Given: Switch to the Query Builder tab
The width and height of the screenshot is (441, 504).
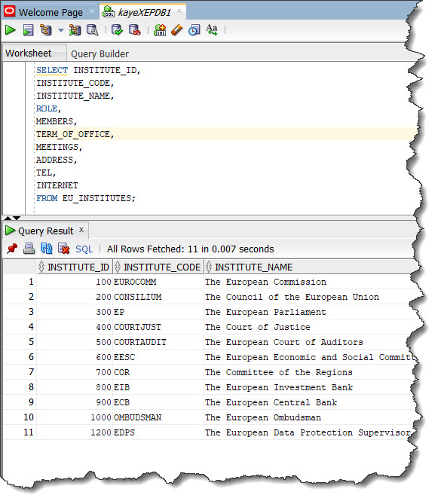Looking at the screenshot, I should pyautogui.click(x=100, y=53).
